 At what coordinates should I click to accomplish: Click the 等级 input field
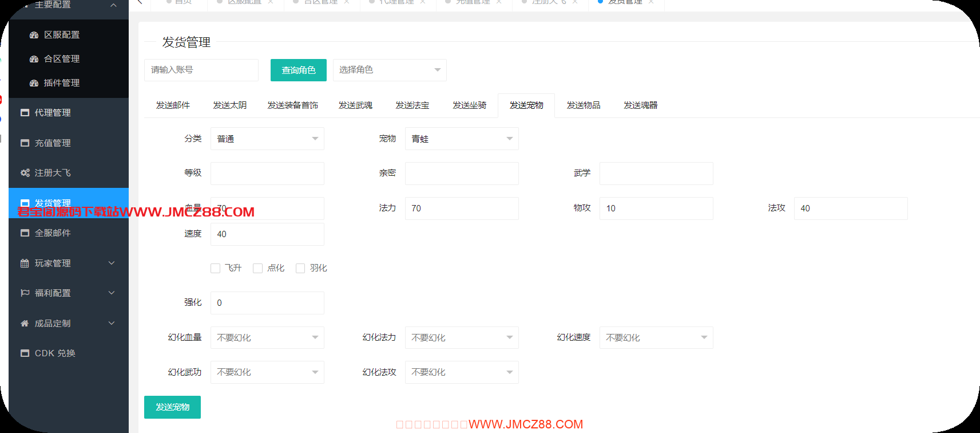[x=267, y=174]
